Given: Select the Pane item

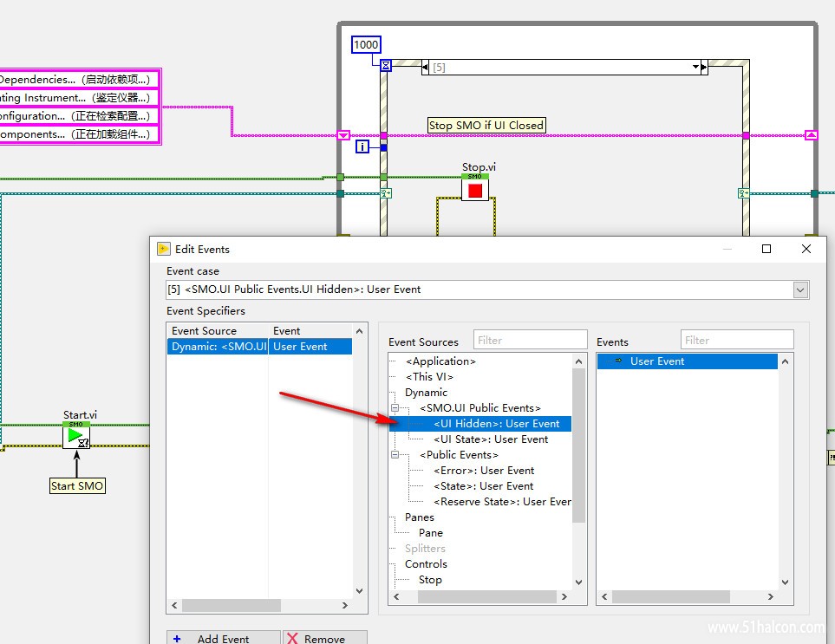Looking at the screenshot, I should click(x=430, y=533).
